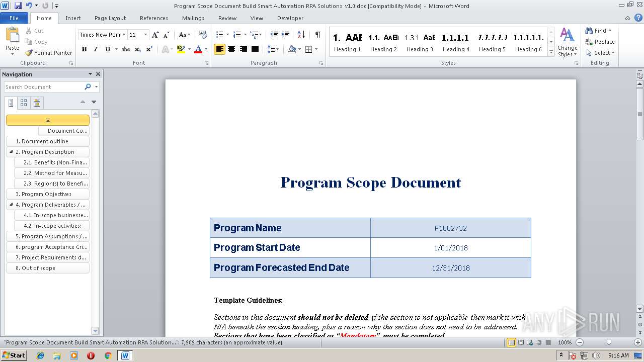The image size is (644, 362).
Task: Click the Grow Font icon
Action: coord(155,35)
